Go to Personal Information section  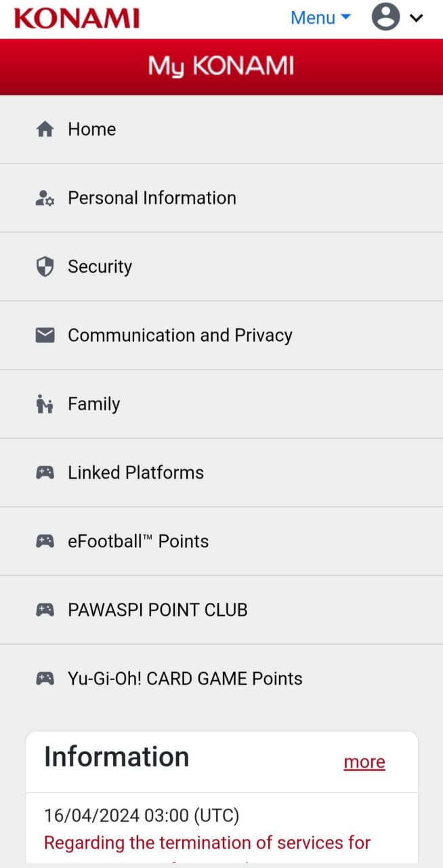(x=152, y=198)
